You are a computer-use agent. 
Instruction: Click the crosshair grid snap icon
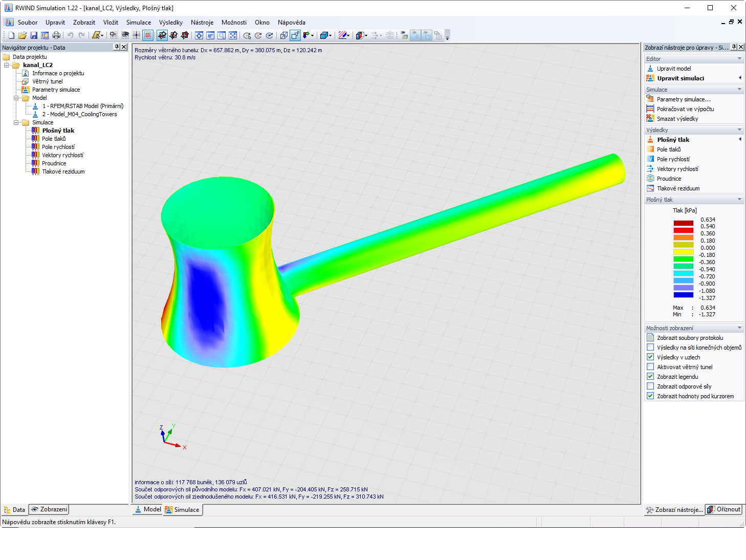tap(136, 35)
